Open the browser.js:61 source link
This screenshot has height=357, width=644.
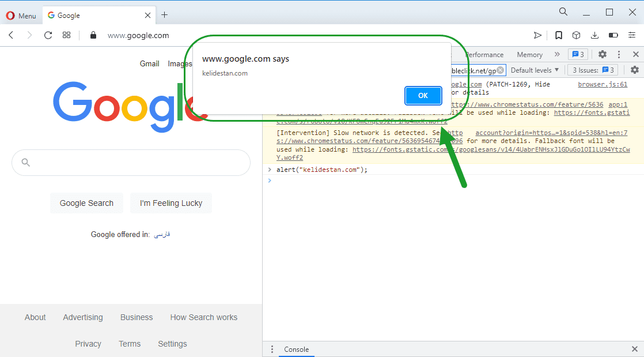pos(603,84)
